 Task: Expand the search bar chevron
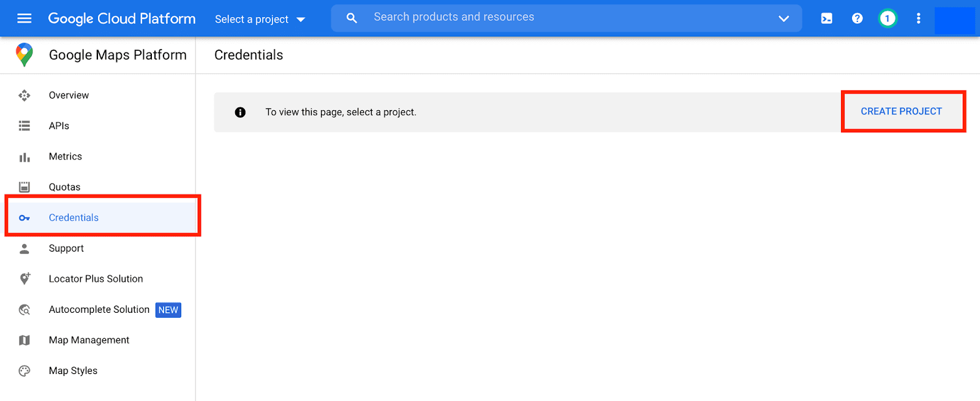[783, 18]
